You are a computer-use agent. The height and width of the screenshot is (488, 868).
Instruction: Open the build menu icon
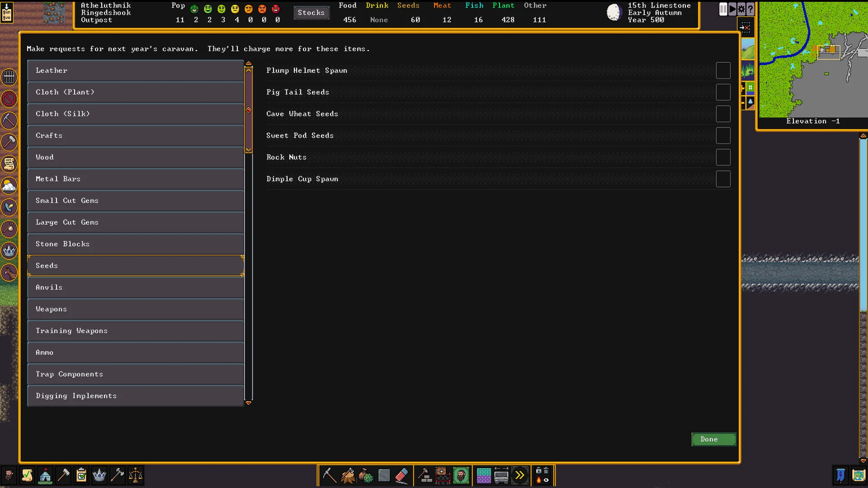425,475
